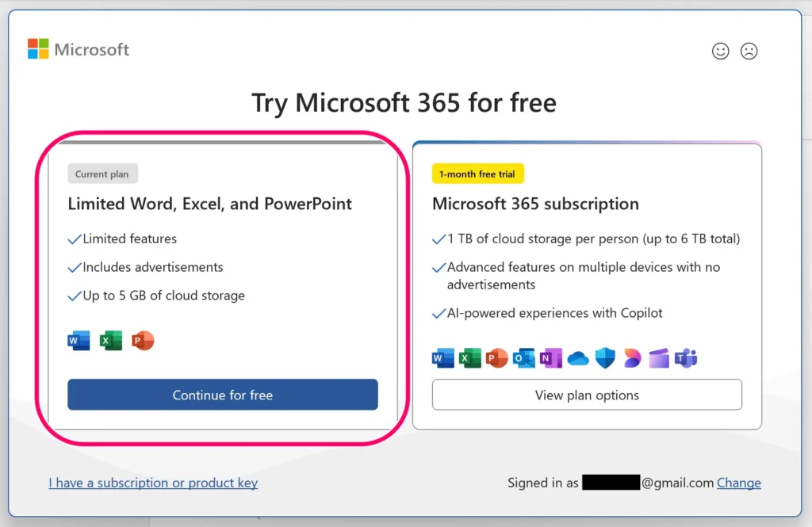Click the Current plan badge

pos(103,174)
